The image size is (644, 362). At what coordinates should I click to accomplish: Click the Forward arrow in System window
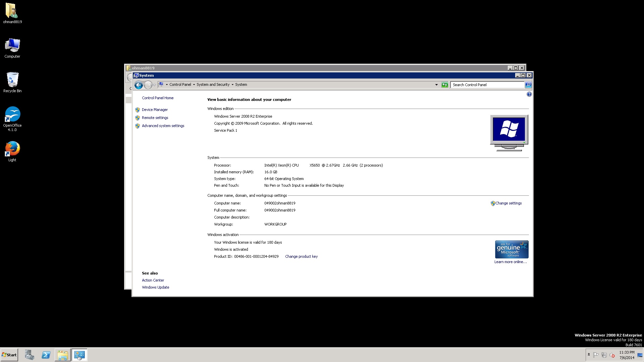pyautogui.click(x=148, y=85)
